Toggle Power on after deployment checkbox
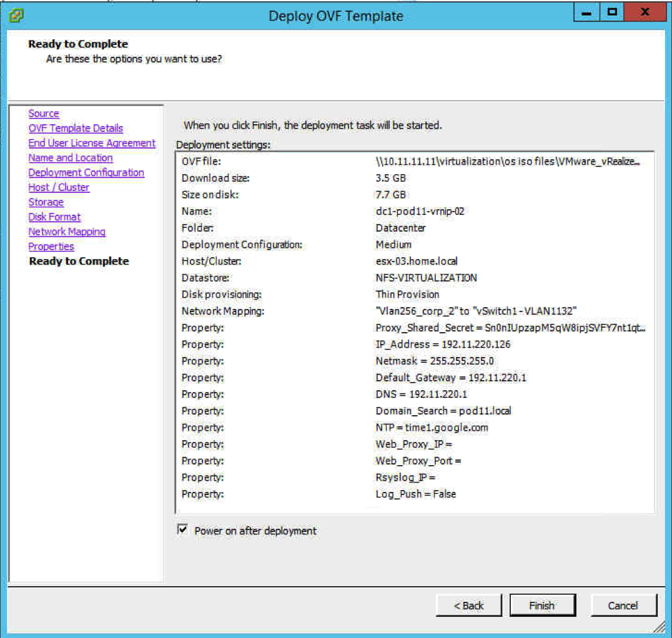 (x=182, y=530)
